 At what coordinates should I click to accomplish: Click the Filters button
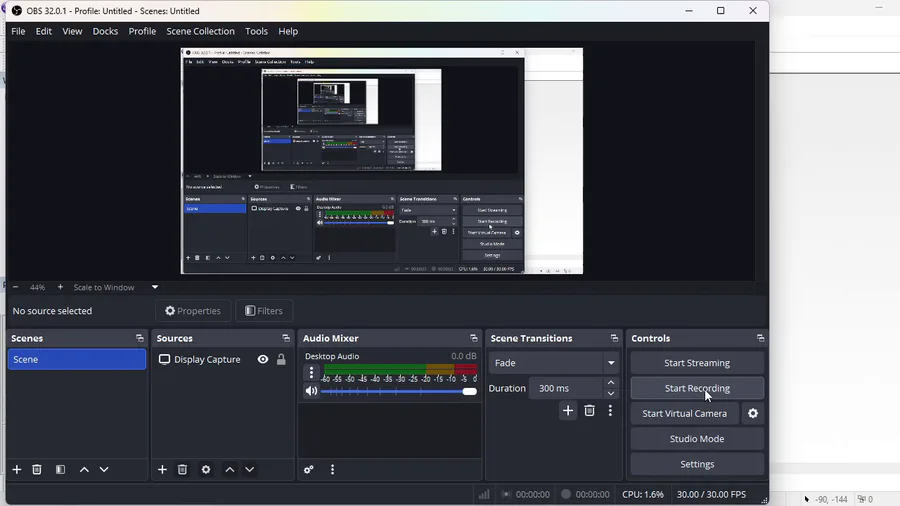coord(264,310)
